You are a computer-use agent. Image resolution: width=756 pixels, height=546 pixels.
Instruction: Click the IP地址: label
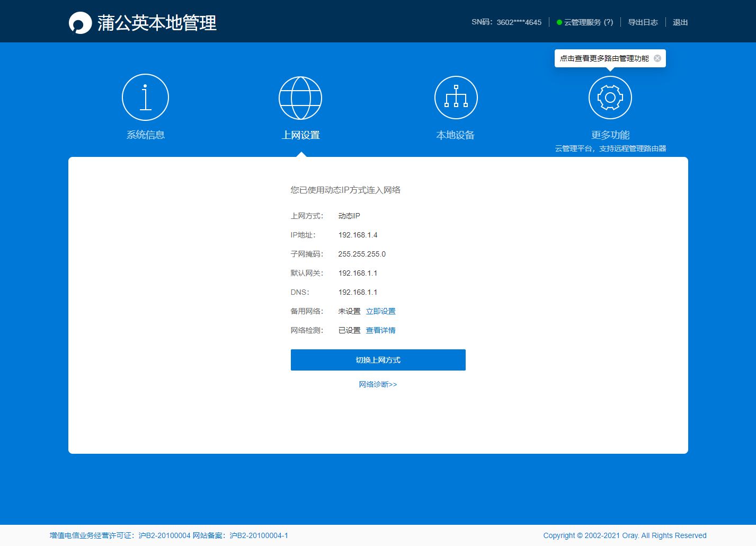coord(303,235)
